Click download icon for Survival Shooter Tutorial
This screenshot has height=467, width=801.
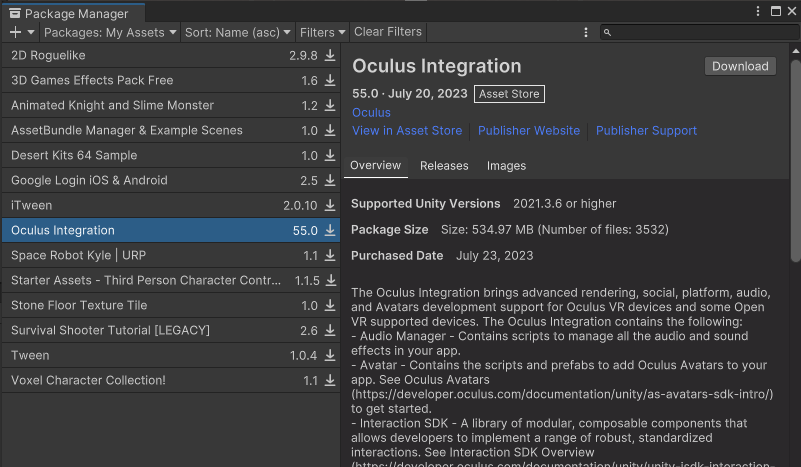[330, 331]
